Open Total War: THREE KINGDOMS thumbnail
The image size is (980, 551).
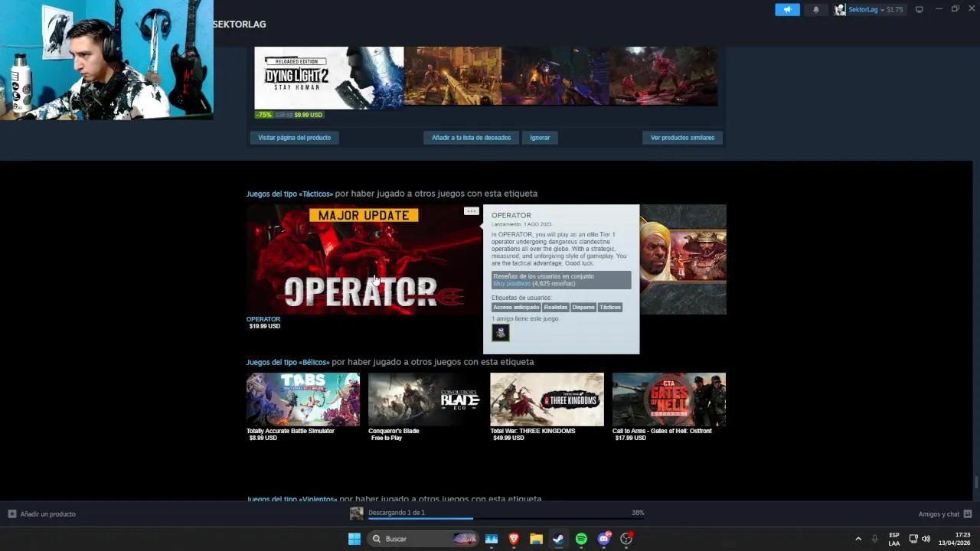coord(547,399)
